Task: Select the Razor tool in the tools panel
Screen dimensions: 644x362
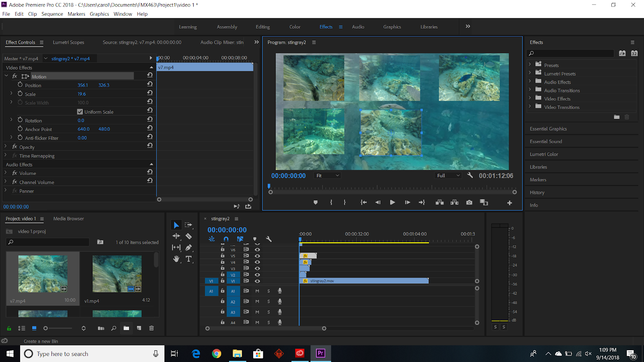Action: [x=188, y=236]
